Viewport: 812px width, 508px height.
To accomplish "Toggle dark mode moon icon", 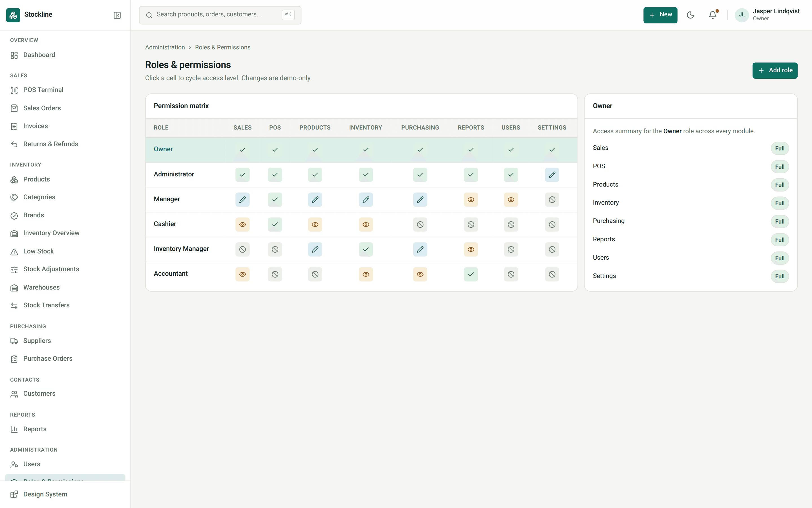I will click(x=690, y=15).
